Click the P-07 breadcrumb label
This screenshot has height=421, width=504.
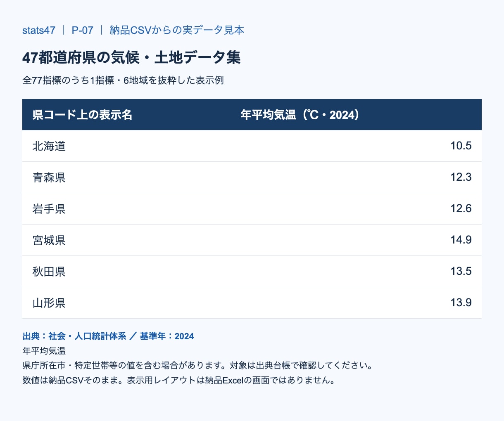[83, 30]
